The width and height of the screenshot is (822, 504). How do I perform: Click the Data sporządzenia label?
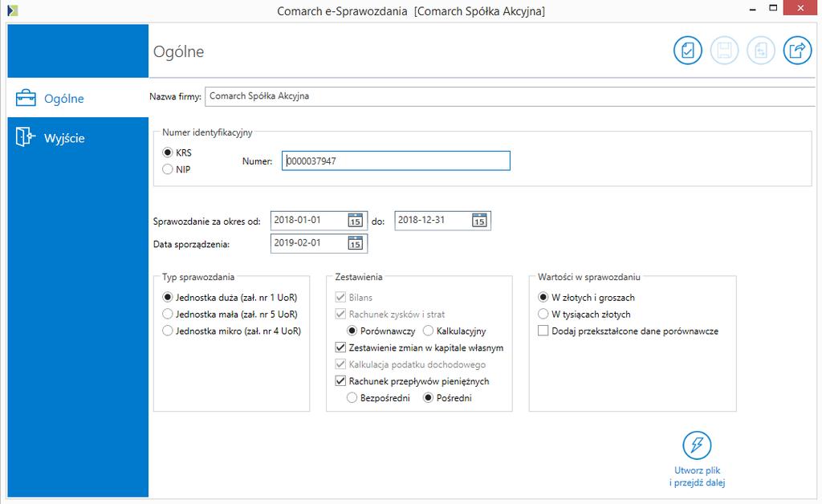pos(191,245)
